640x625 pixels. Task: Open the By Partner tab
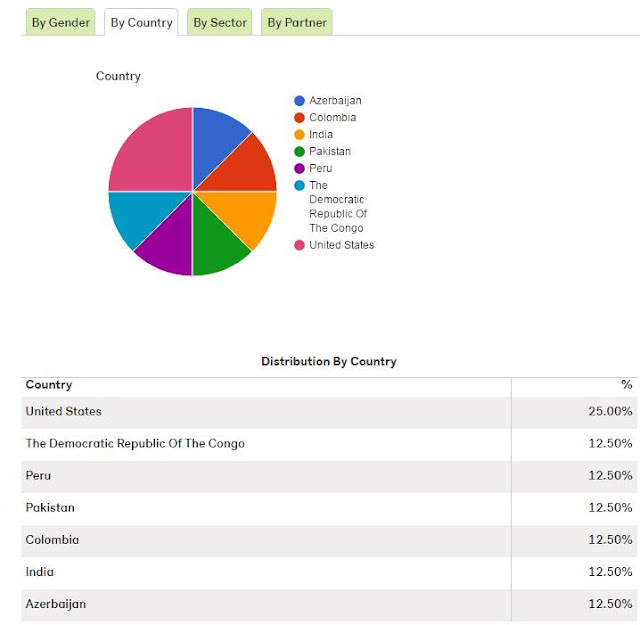[x=297, y=22]
